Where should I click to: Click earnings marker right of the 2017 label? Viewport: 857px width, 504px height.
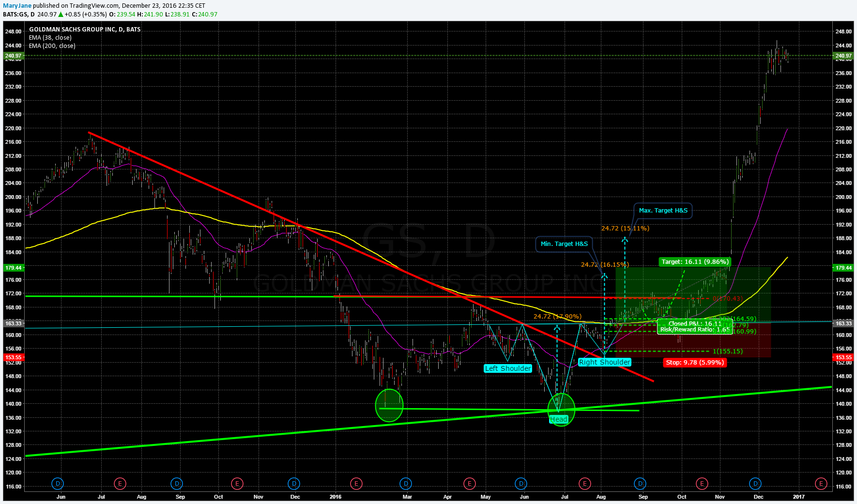[x=821, y=483]
